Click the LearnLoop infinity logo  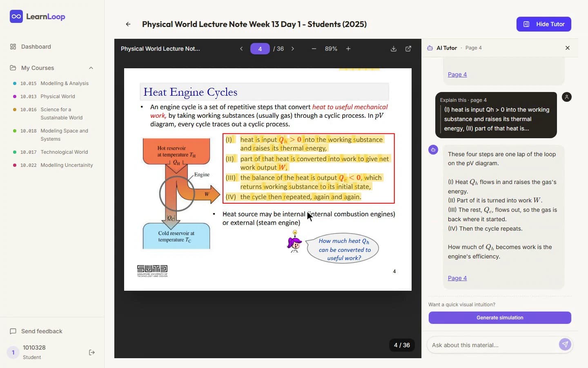pyautogui.click(x=16, y=16)
